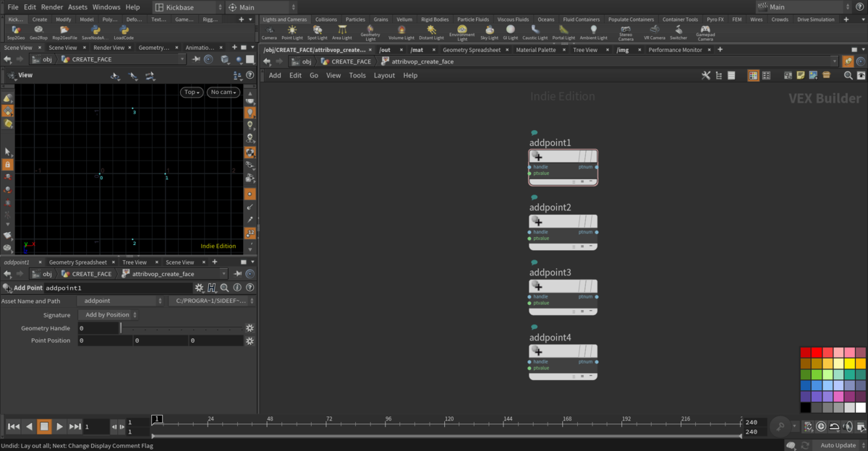Add a Volume Light from the shelf

pos(401,33)
